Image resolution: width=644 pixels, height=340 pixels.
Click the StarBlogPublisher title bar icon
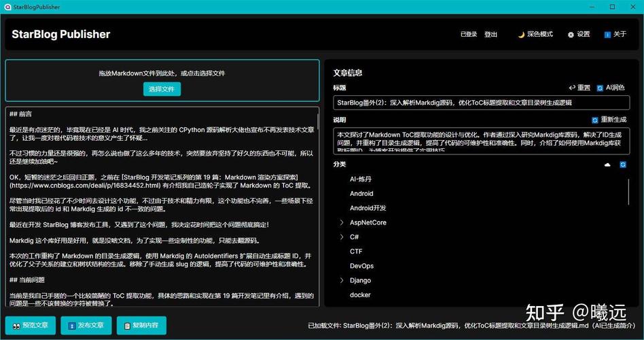click(7, 7)
